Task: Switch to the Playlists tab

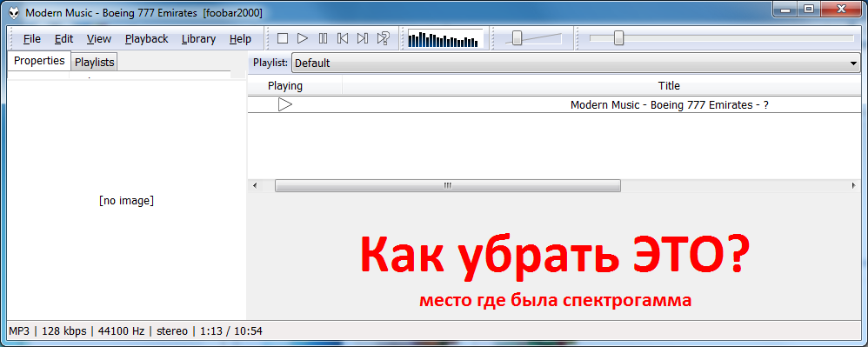Action: tap(95, 63)
